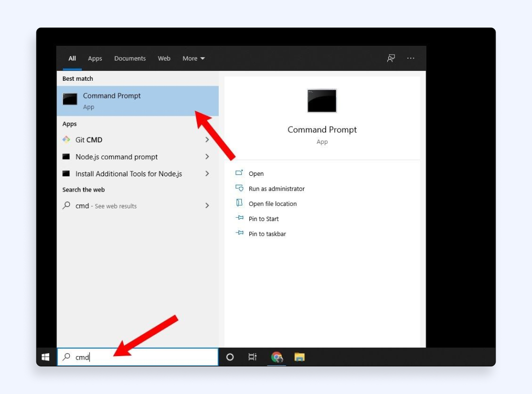Image resolution: width=532 pixels, height=394 pixels.
Task: Switch to the Documents tab
Action: click(x=130, y=59)
